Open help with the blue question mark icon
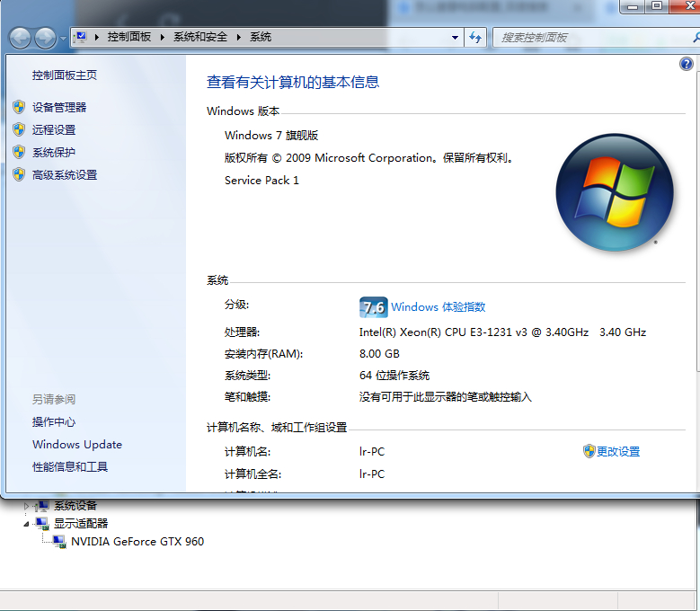This screenshot has height=611, width=700. pos(687,65)
